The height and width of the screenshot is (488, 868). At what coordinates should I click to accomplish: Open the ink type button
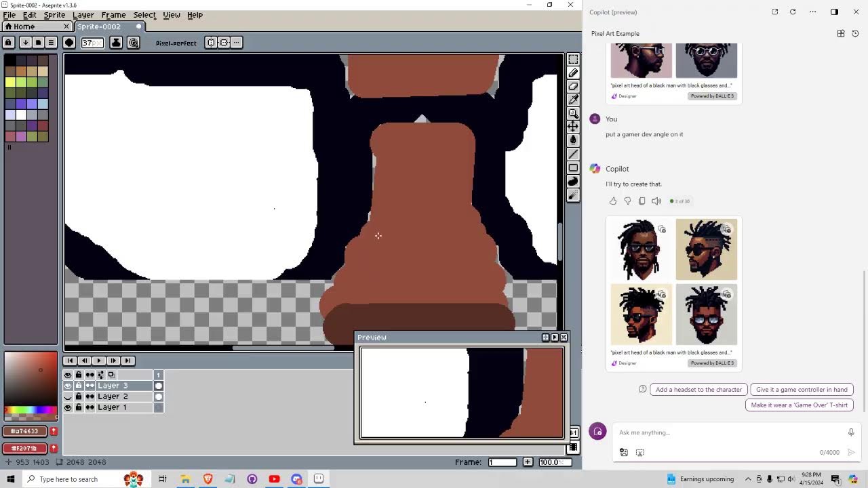[116, 43]
